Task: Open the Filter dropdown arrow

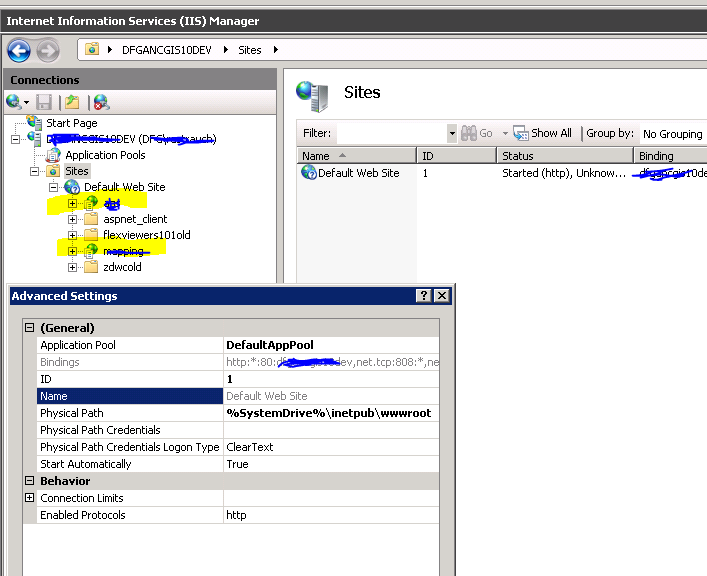Action: 452,134
